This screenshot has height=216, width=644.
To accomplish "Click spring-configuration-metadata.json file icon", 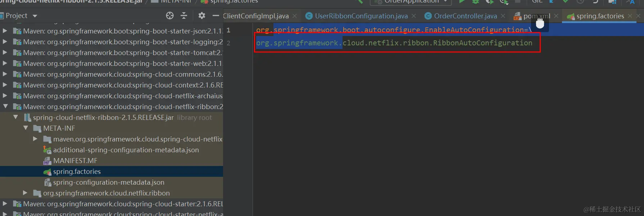I will tap(47, 183).
